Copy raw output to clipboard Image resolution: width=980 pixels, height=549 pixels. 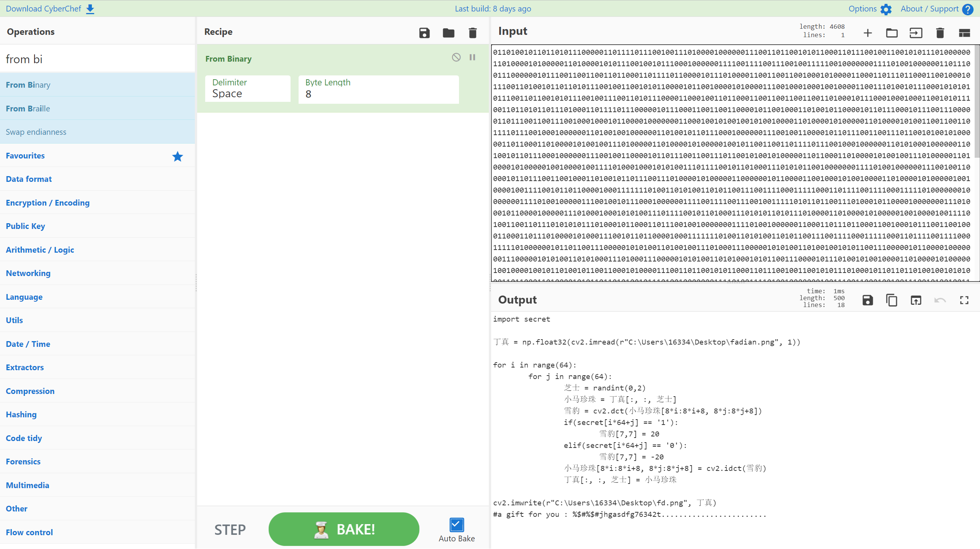pyautogui.click(x=892, y=300)
